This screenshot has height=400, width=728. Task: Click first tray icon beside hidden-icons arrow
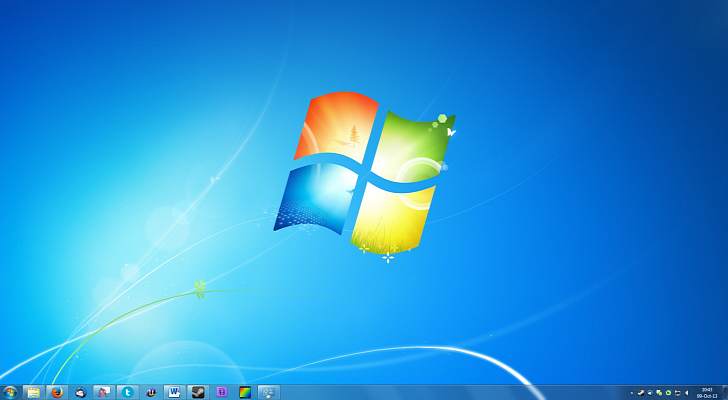[x=641, y=393]
